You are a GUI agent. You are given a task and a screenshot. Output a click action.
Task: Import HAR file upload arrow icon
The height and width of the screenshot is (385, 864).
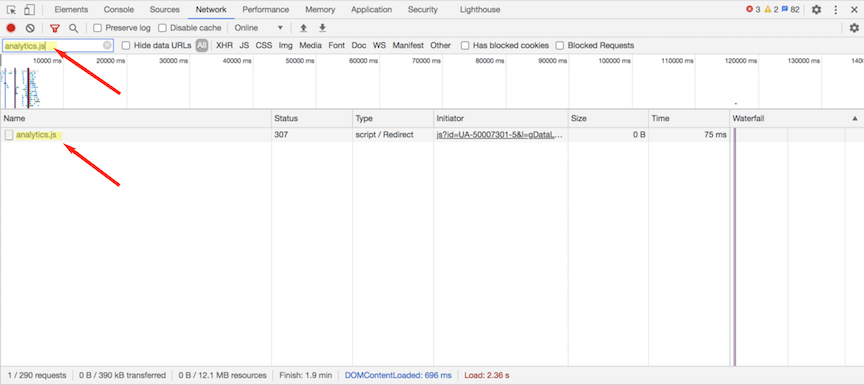(303, 28)
